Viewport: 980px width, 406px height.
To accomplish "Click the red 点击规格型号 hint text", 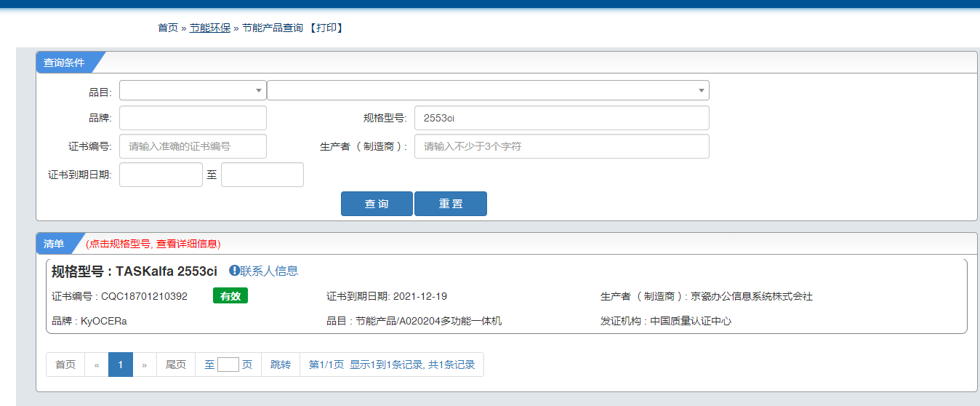I will pyautogui.click(x=153, y=244).
